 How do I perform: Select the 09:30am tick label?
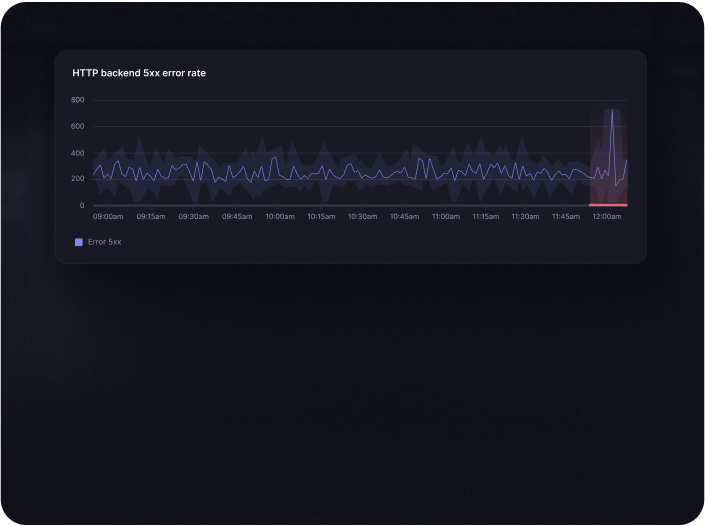click(x=194, y=216)
